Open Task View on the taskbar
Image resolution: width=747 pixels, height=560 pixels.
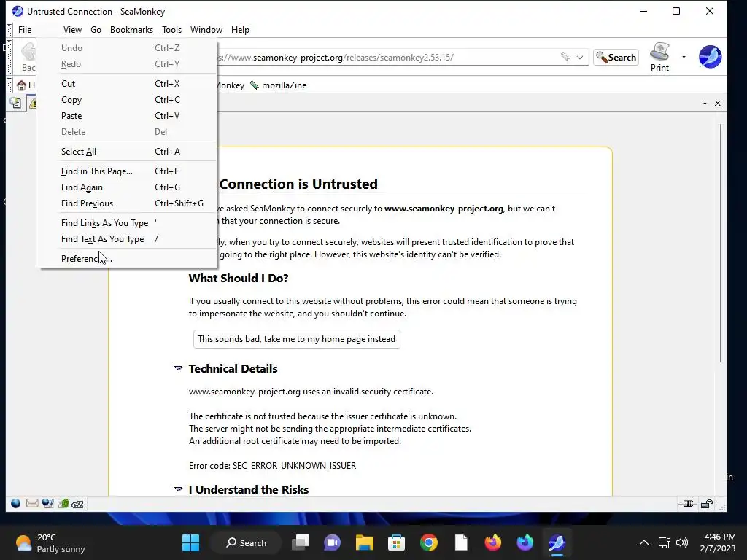pyautogui.click(x=301, y=542)
